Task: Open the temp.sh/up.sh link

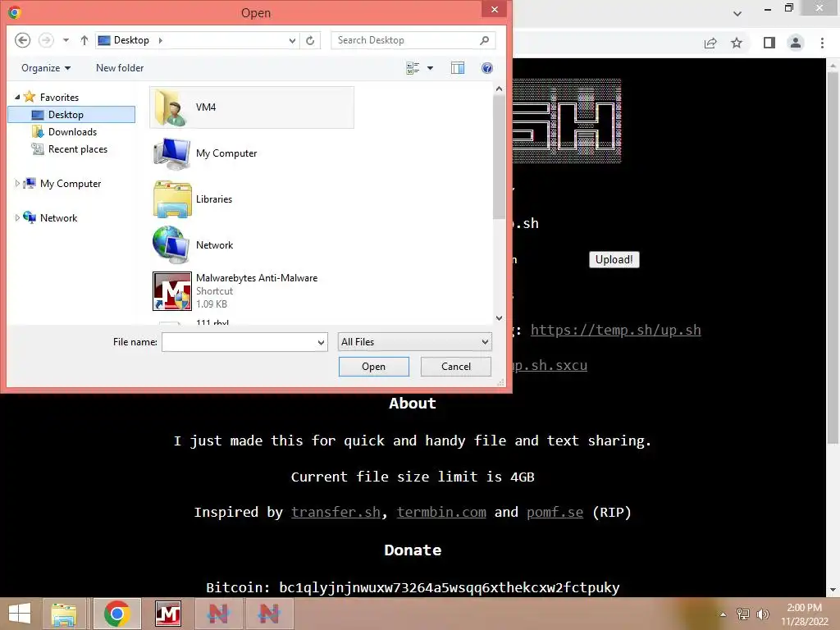Action: coord(615,330)
